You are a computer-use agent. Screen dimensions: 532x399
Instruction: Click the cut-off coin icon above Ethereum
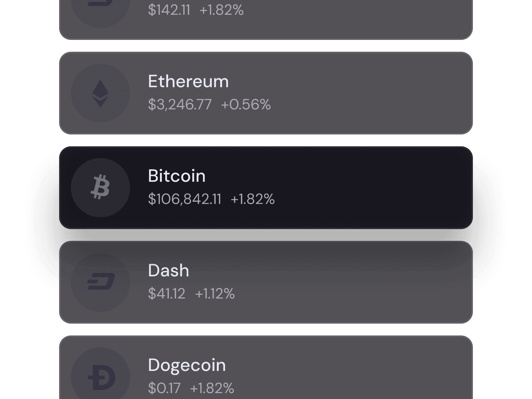point(100,7)
